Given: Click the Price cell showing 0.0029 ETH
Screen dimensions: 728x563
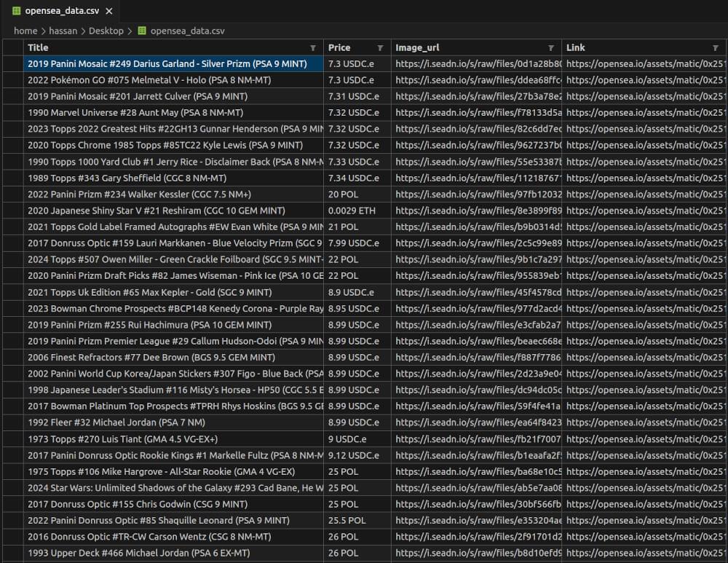Looking at the screenshot, I should click(350, 210).
